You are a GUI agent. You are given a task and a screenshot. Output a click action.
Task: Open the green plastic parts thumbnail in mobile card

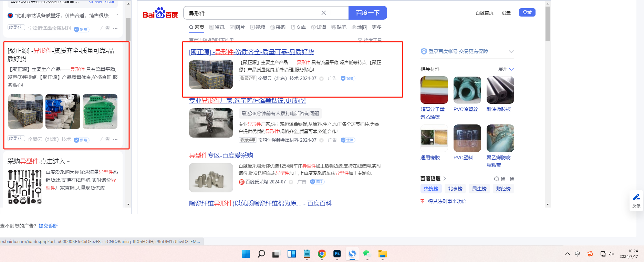tap(100, 112)
